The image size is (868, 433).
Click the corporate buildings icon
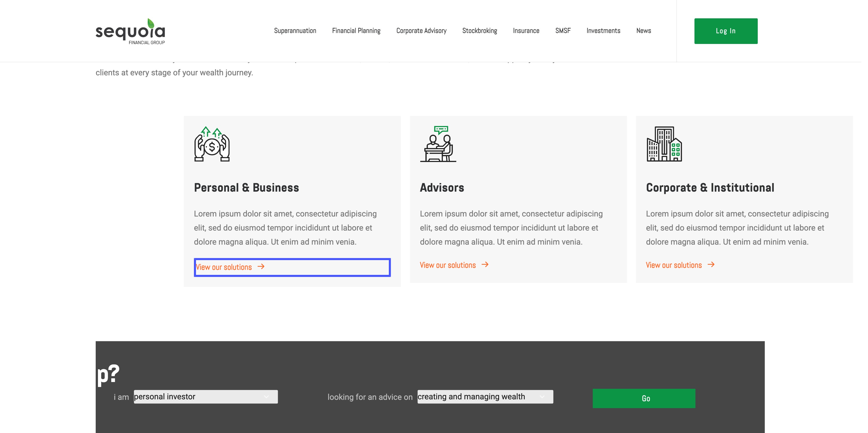click(x=664, y=144)
